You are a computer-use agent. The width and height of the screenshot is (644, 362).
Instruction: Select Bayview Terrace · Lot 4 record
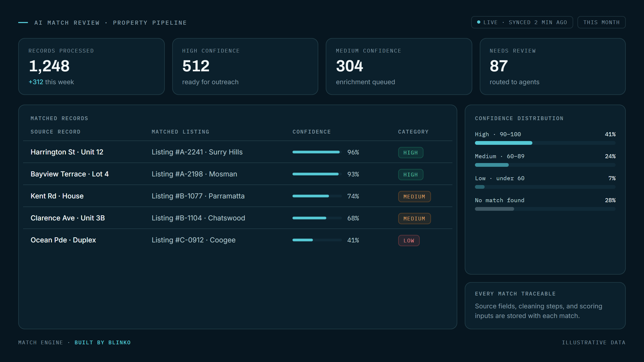(x=69, y=174)
